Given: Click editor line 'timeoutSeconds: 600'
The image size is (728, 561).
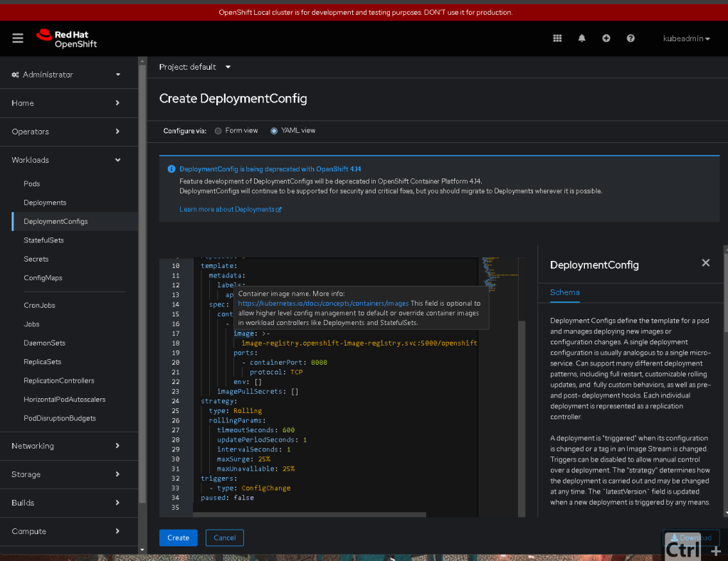Looking at the screenshot, I should pos(255,430).
